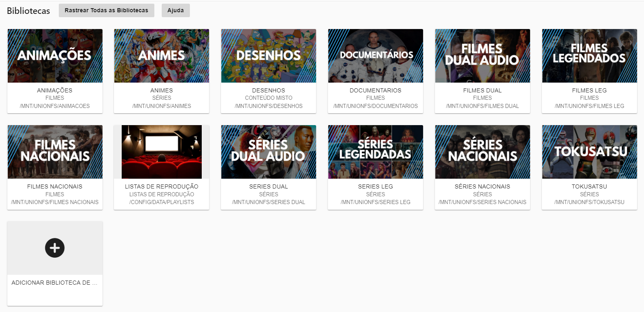
Task: Click the /MNT/UNIONFS/SERIES DUAL path
Action: click(269, 202)
